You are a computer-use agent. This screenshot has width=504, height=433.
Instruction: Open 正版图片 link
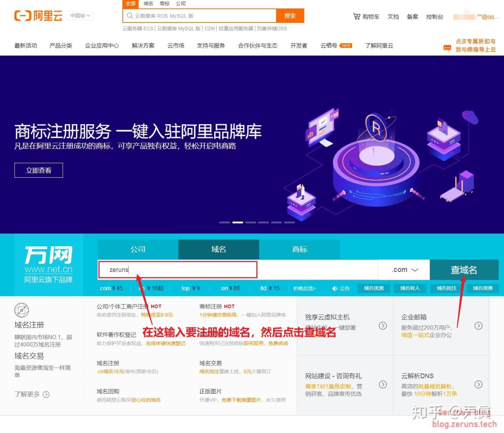point(211,392)
